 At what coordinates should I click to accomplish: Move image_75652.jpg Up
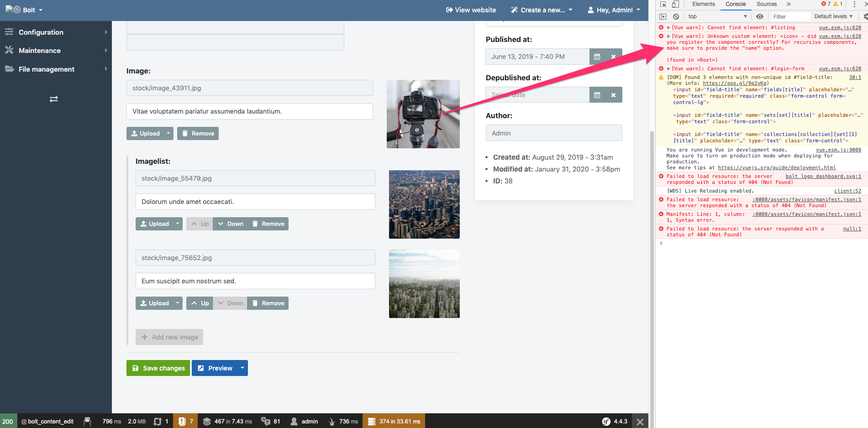[200, 303]
